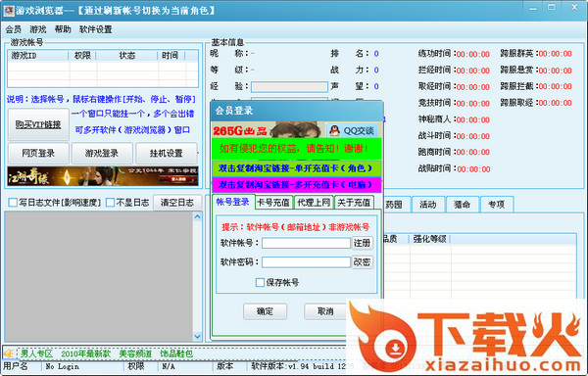This screenshot has width=588, height=376.
Task: Click the 跨服群英 00:00:00 value
Action: point(556,54)
